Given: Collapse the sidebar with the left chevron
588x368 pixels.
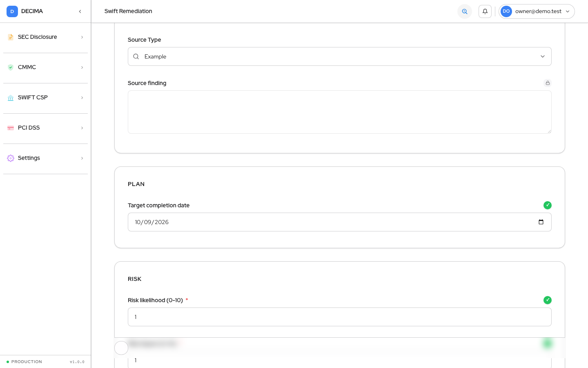Looking at the screenshot, I should [80, 11].
